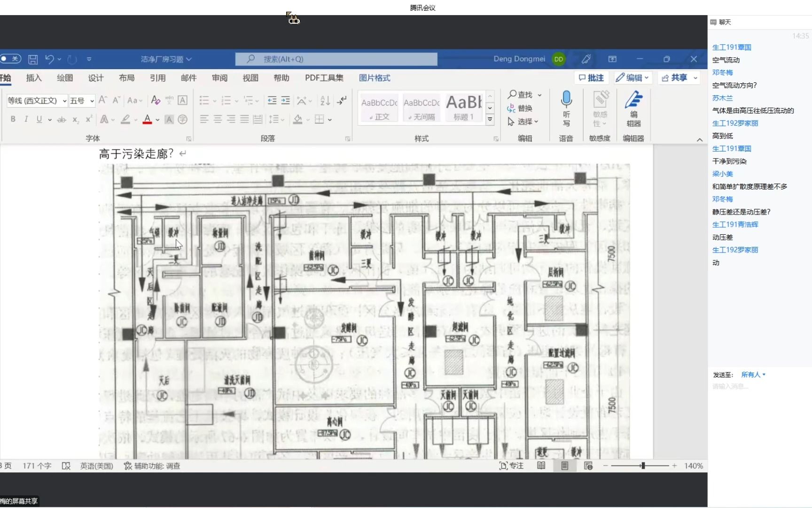Switch to web layout view icon
This screenshot has width=812, height=508.
pyautogui.click(x=588, y=466)
